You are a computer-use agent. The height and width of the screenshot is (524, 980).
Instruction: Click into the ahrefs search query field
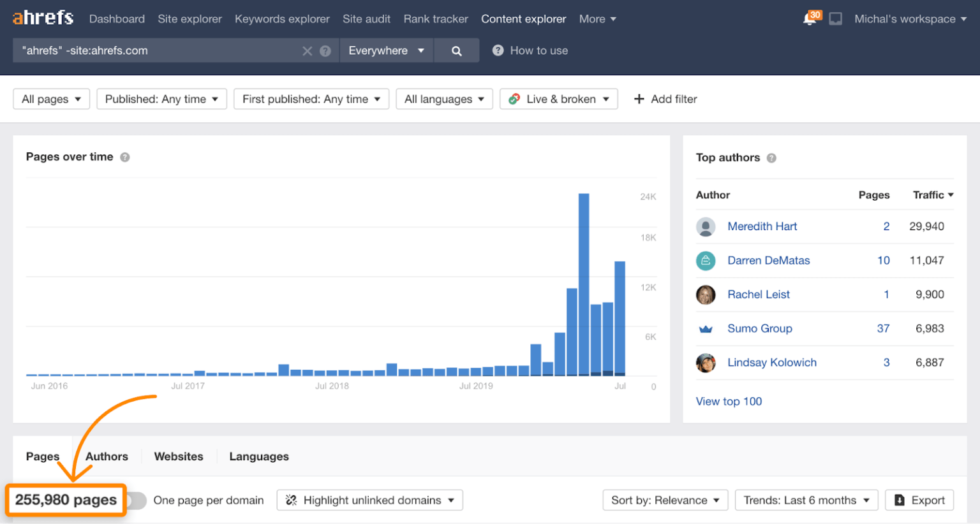[x=160, y=50]
